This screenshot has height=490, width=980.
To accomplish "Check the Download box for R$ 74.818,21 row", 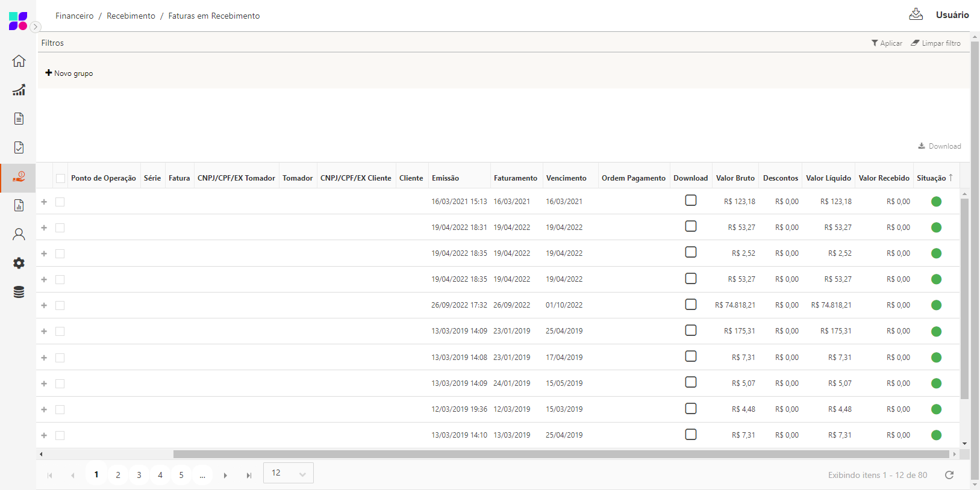I will [691, 305].
